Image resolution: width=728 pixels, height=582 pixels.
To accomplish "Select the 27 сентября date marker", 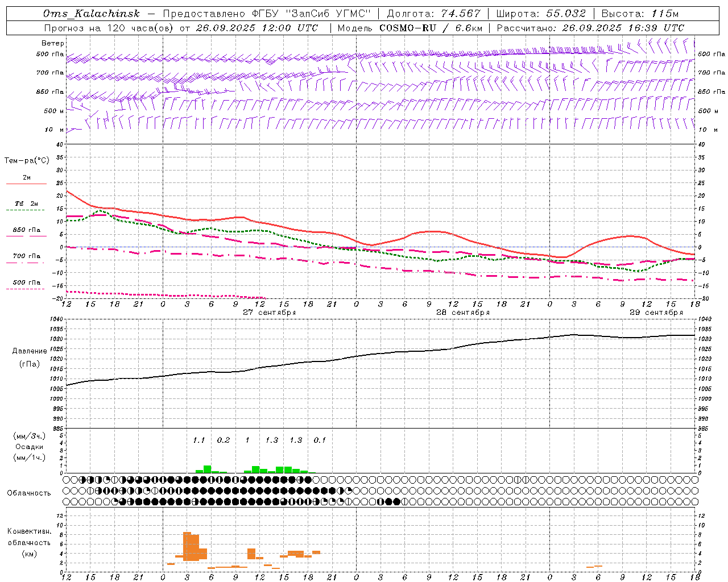I will [x=269, y=313].
